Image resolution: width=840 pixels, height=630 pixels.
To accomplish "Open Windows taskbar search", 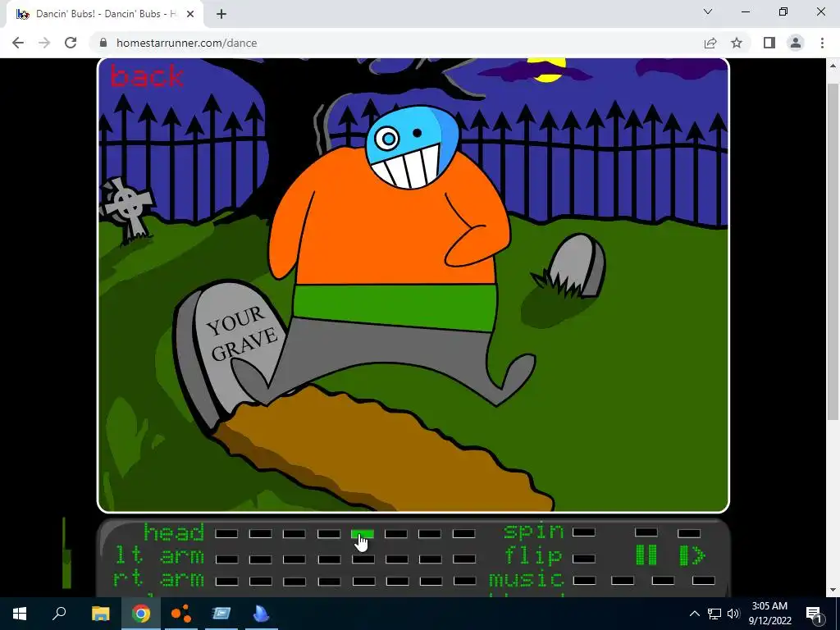I will point(59,614).
